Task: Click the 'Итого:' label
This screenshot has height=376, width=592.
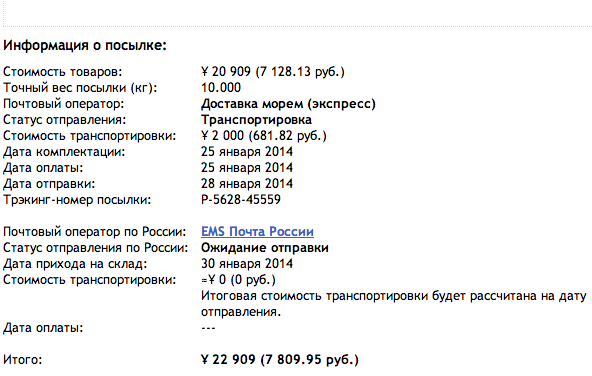Action: [x=23, y=360]
